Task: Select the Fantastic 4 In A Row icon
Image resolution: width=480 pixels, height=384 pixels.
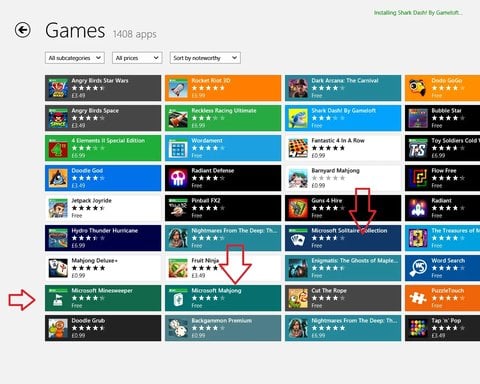Action: 298,148
